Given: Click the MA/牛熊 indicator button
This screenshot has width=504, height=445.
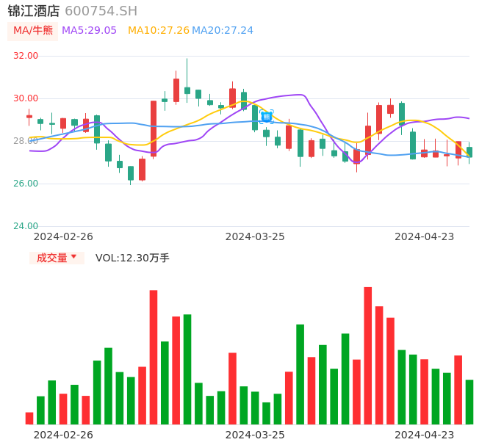Looking at the screenshot, I should 32,31.
